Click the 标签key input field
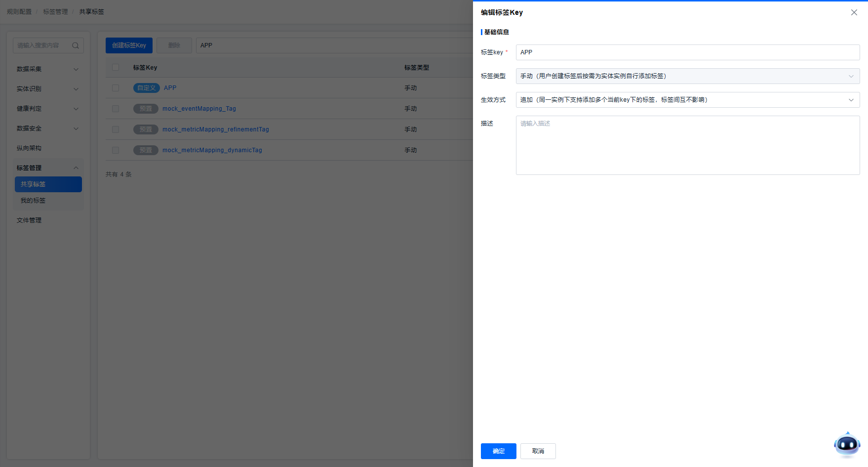The height and width of the screenshot is (467, 868). click(x=687, y=52)
